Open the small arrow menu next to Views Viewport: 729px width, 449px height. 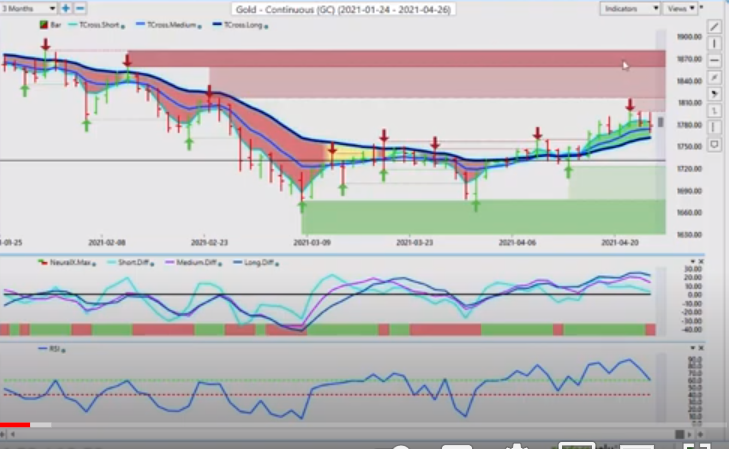pyautogui.click(x=702, y=8)
